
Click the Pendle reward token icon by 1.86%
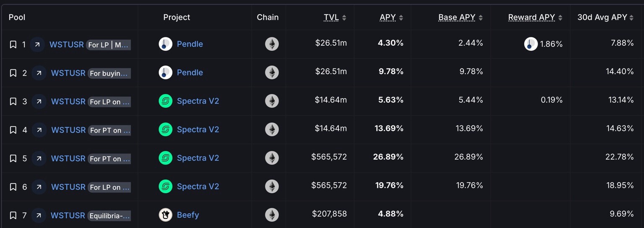point(531,44)
